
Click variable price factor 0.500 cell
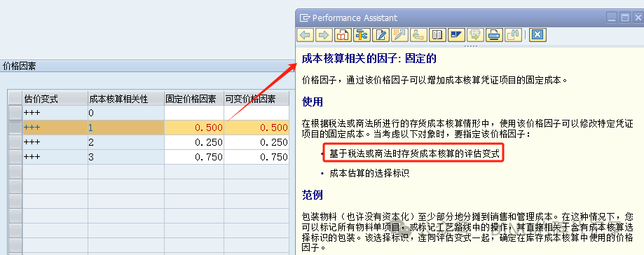tap(256, 127)
